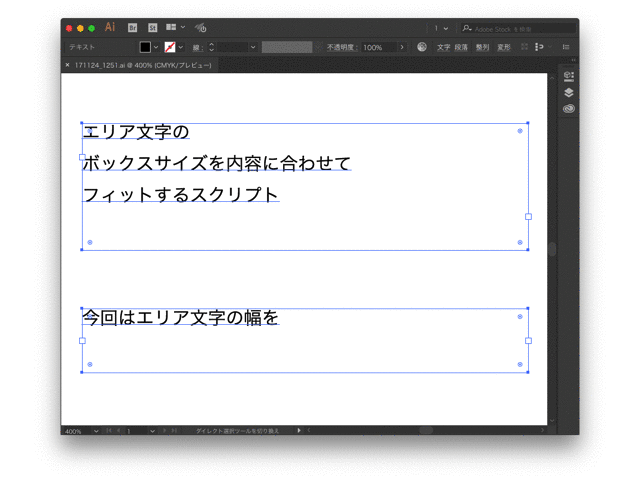This screenshot has width=640, height=480.
Task: Select the 171124_1251.ai document tab
Action: pyautogui.click(x=140, y=65)
